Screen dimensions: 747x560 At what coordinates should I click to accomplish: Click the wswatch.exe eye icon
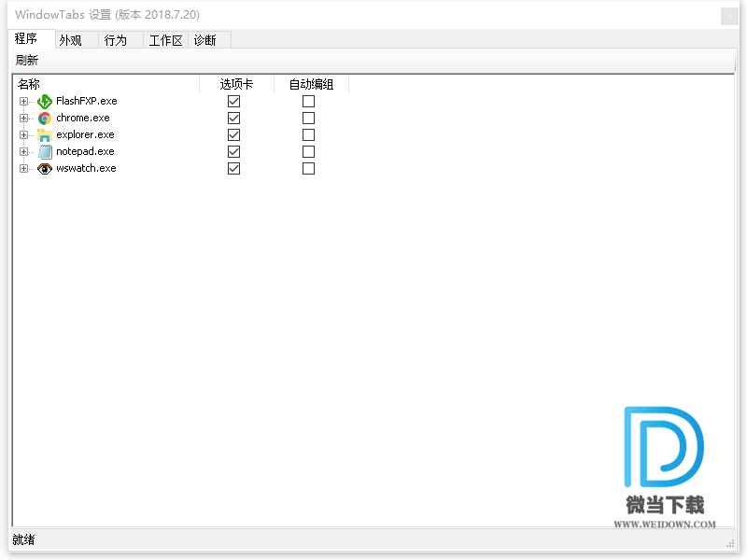click(x=45, y=169)
